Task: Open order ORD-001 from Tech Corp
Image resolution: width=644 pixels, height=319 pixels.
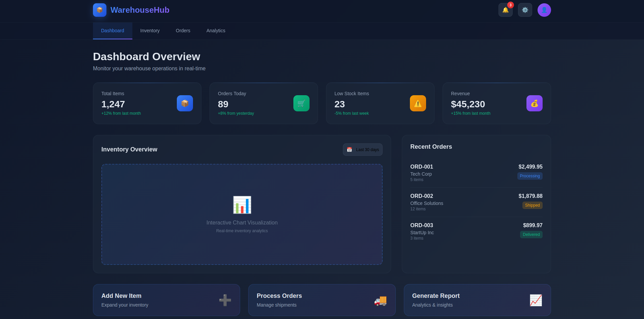Action: point(476,173)
